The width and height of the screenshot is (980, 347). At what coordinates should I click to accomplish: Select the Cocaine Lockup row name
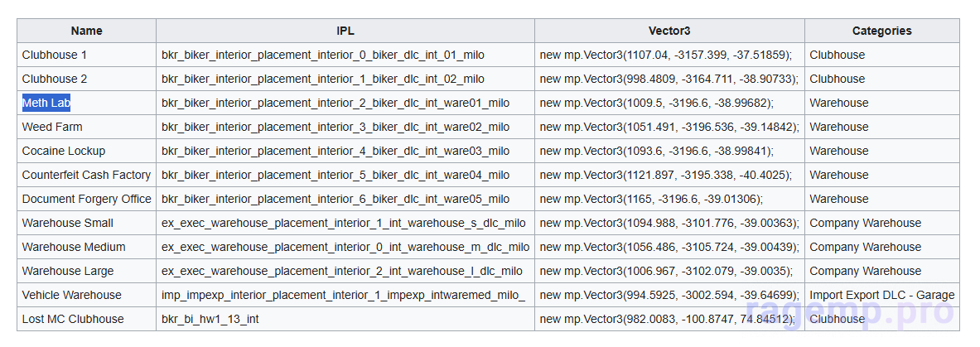tap(64, 151)
